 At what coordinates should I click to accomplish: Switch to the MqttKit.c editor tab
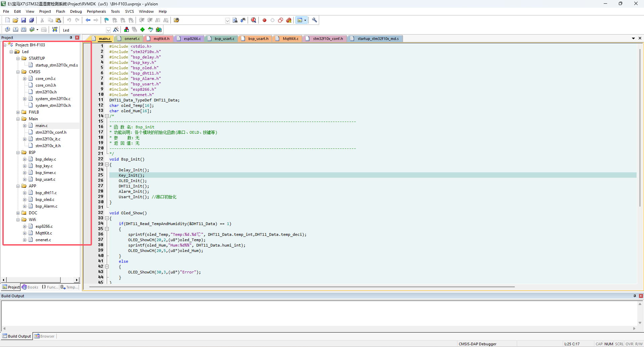point(290,39)
